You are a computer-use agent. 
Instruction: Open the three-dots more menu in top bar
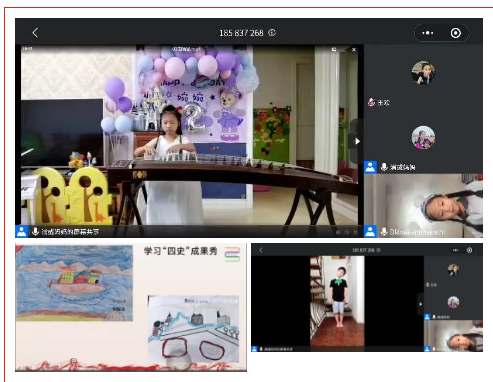point(428,33)
